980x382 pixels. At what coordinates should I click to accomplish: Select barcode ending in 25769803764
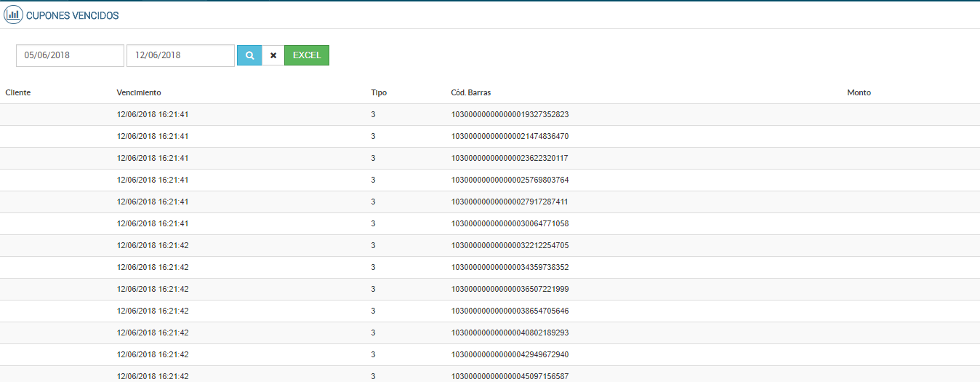[510, 180]
